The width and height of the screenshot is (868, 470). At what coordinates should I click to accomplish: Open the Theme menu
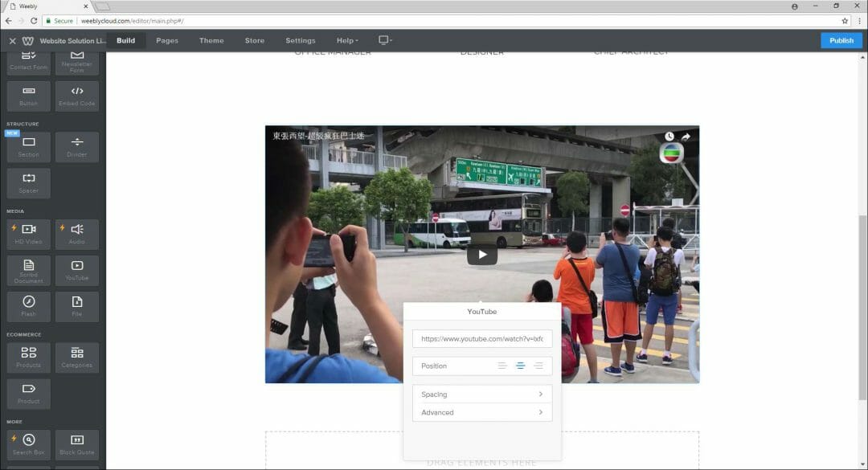tap(211, 40)
